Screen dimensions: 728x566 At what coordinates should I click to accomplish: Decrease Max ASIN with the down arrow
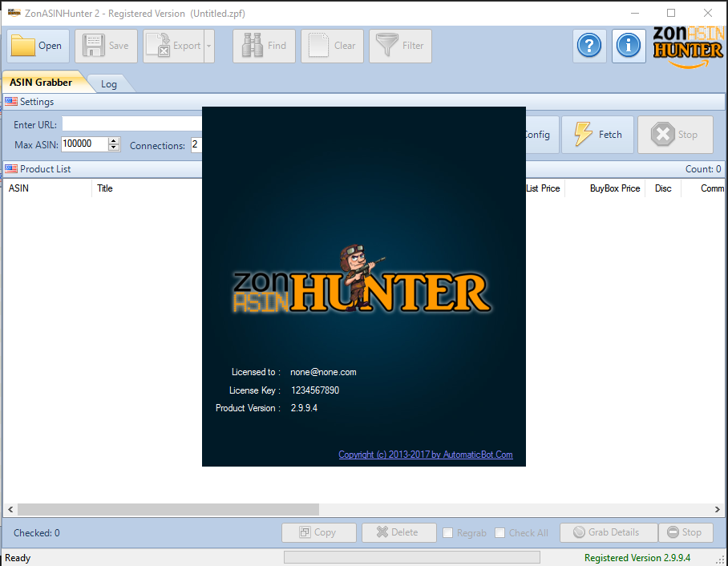tap(114, 148)
